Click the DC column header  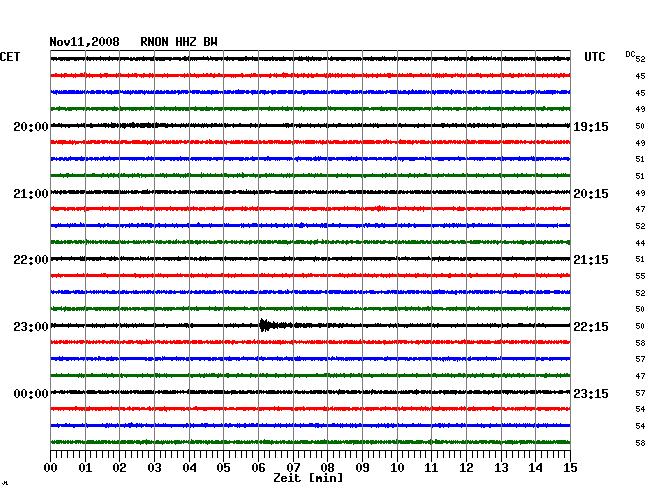coord(630,54)
